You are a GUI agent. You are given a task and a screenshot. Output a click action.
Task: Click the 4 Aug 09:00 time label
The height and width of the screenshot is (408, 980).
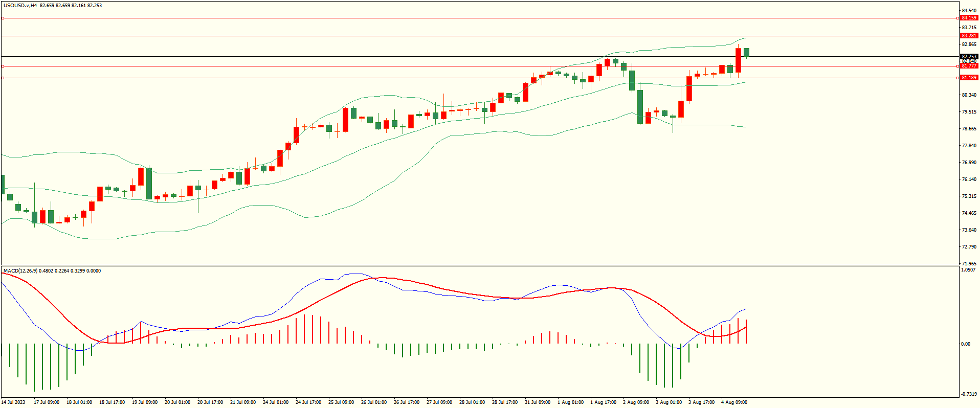click(734, 402)
